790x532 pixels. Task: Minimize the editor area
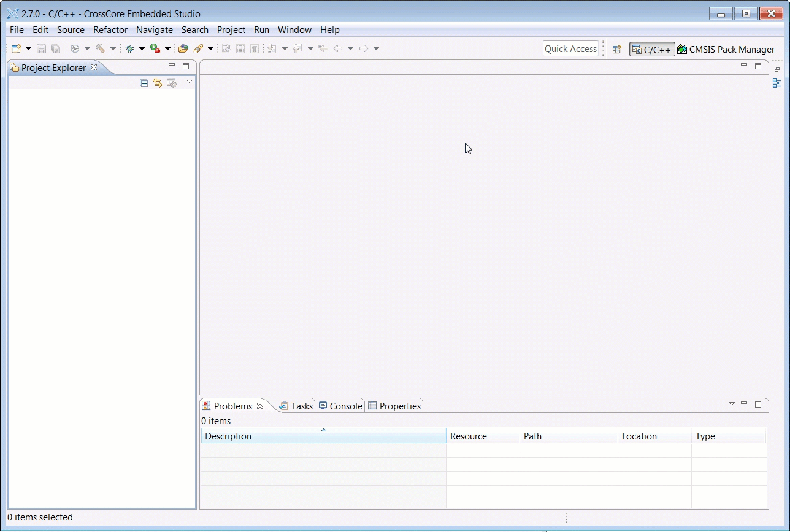point(744,65)
